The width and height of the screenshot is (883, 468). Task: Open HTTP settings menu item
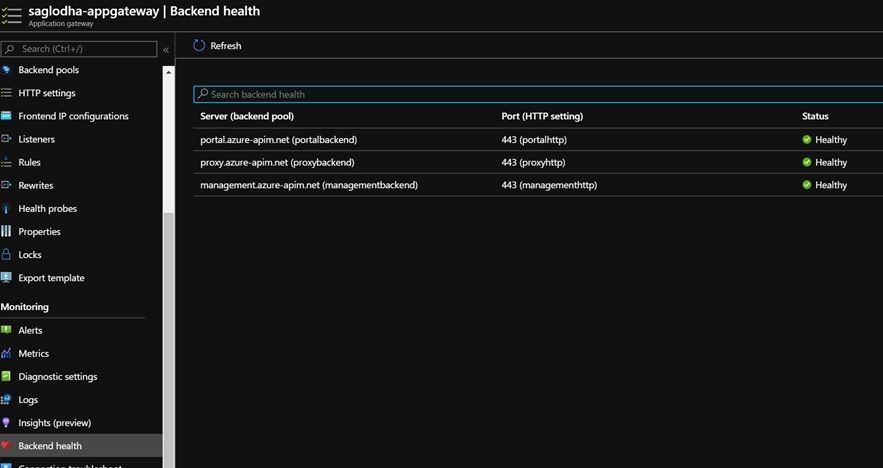click(x=81, y=93)
